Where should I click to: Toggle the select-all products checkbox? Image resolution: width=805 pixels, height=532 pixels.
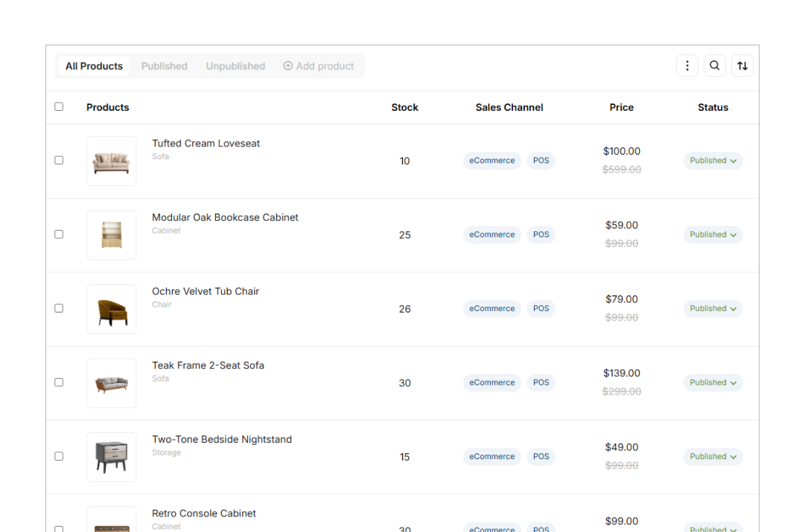[x=59, y=106]
